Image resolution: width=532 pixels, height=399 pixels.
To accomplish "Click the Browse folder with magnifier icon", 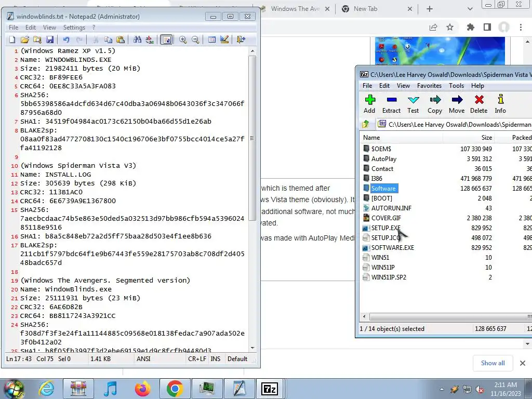I will coord(37,39).
